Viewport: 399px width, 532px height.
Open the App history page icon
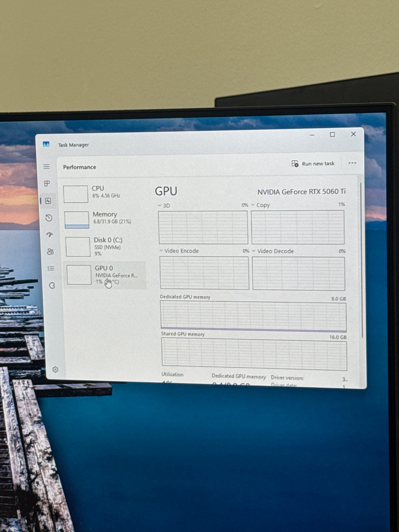[x=49, y=218]
